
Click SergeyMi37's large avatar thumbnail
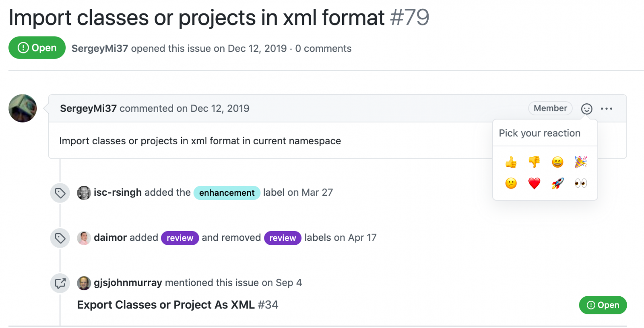[x=23, y=109]
